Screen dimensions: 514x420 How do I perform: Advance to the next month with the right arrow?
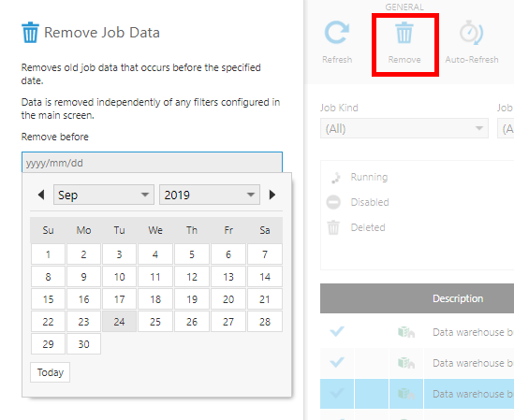point(272,195)
